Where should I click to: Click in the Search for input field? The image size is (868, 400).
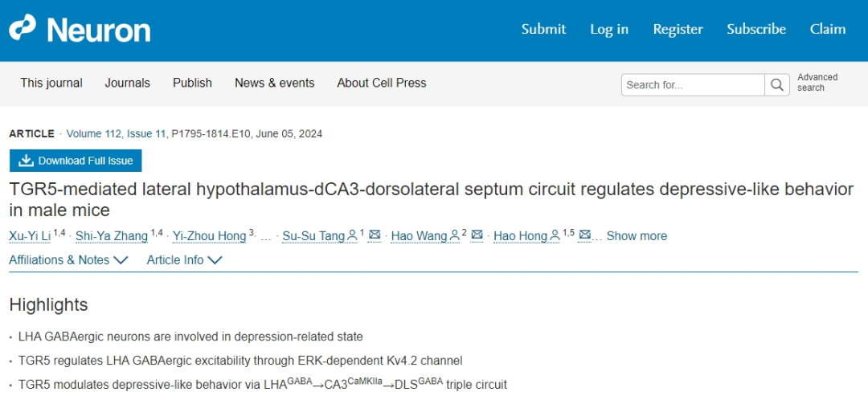coord(693,84)
